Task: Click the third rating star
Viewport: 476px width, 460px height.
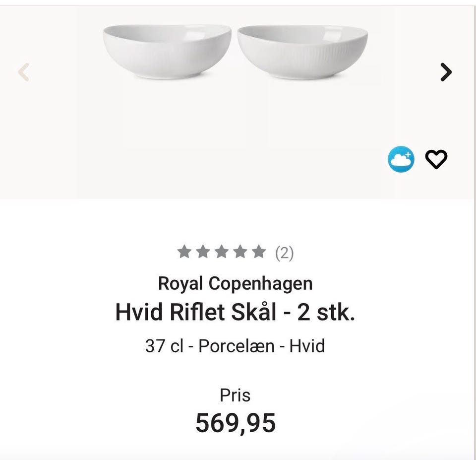Action: [x=221, y=252]
